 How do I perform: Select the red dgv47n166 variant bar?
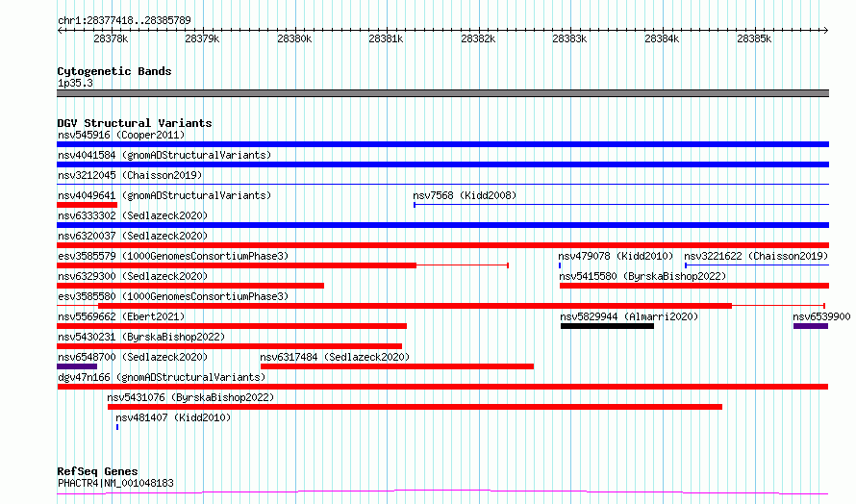click(x=442, y=387)
